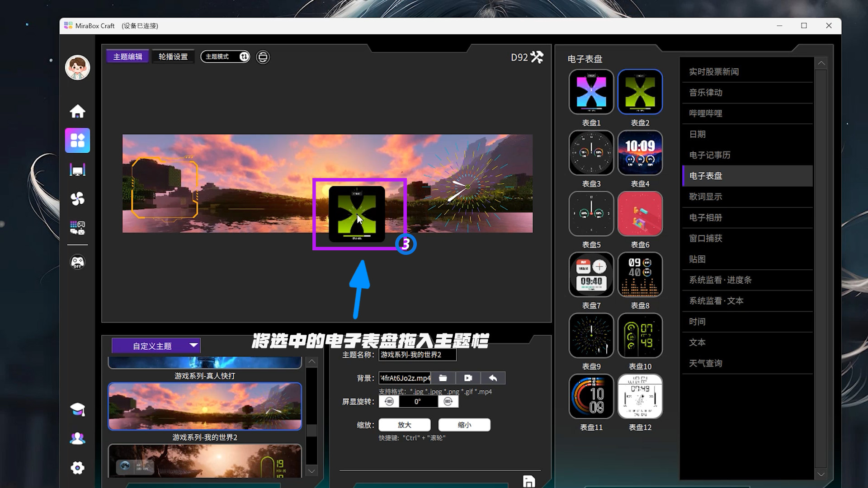This screenshot has width=868, height=488.
Task: Open 系统监看·进度条 widget category
Action: click(748, 280)
